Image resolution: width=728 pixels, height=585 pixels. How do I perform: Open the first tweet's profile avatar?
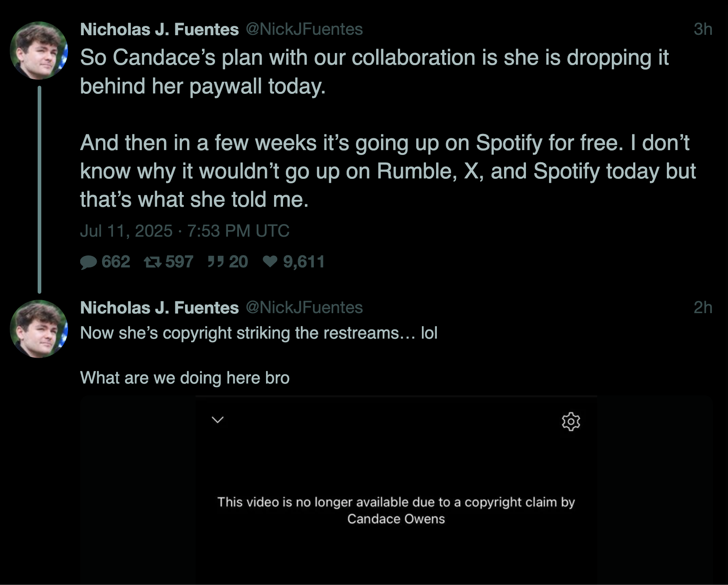39,51
